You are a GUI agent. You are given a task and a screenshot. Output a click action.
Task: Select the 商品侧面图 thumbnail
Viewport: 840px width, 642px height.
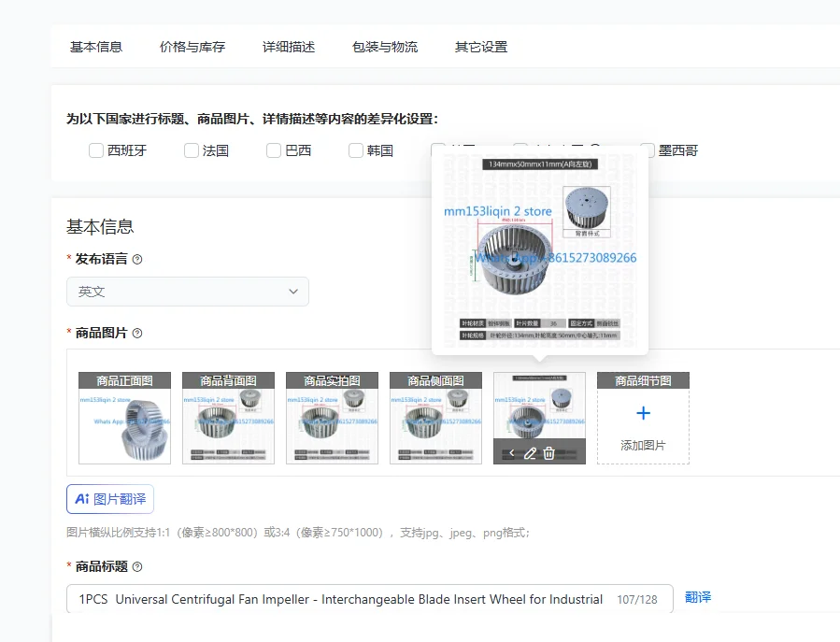(435, 418)
